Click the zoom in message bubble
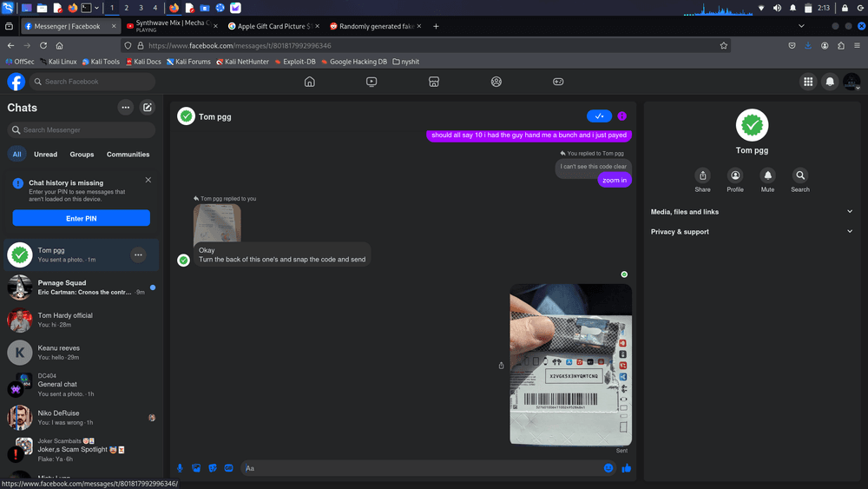Screen dimensions: 868x489 615,180
